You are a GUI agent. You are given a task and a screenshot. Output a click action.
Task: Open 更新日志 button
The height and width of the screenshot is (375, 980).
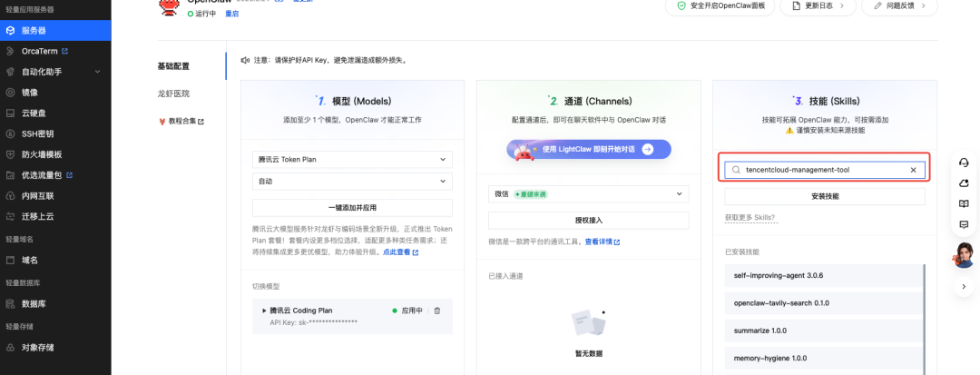point(818,5)
